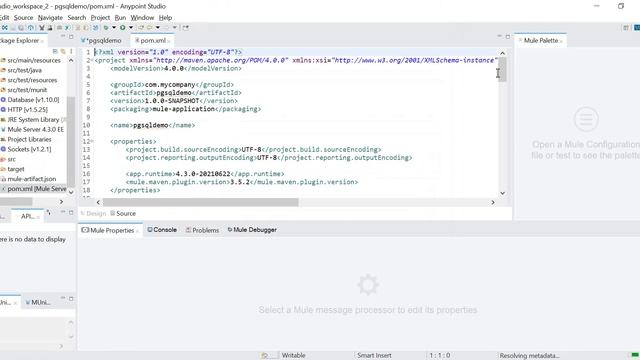
Task: Close the Mule Palette tab
Action: tap(561, 41)
